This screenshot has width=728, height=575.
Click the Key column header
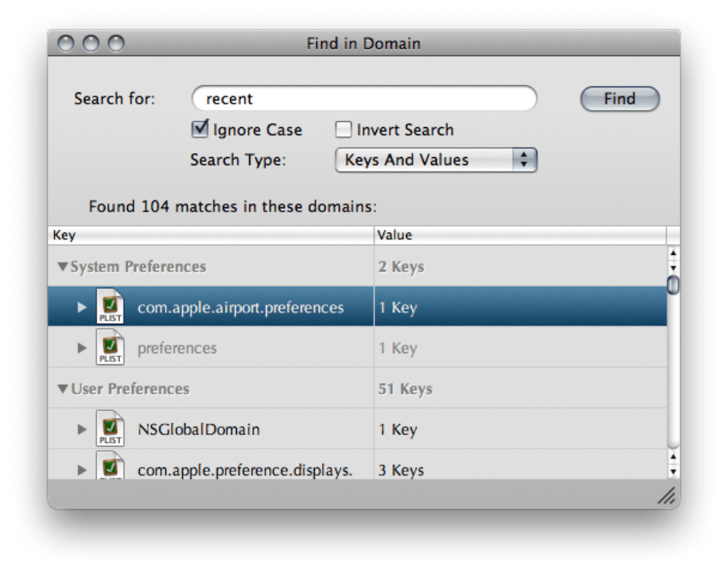pyautogui.click(x=211, y=235)
